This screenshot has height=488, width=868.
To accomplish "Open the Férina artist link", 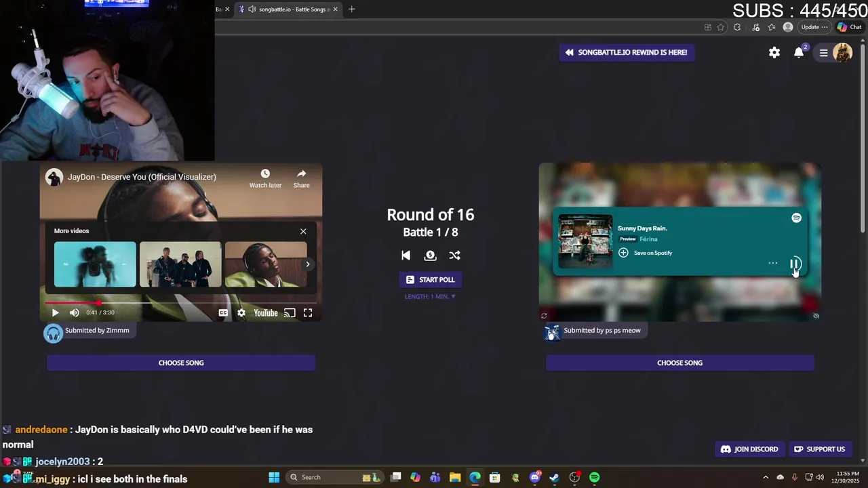I will point(648,239).
